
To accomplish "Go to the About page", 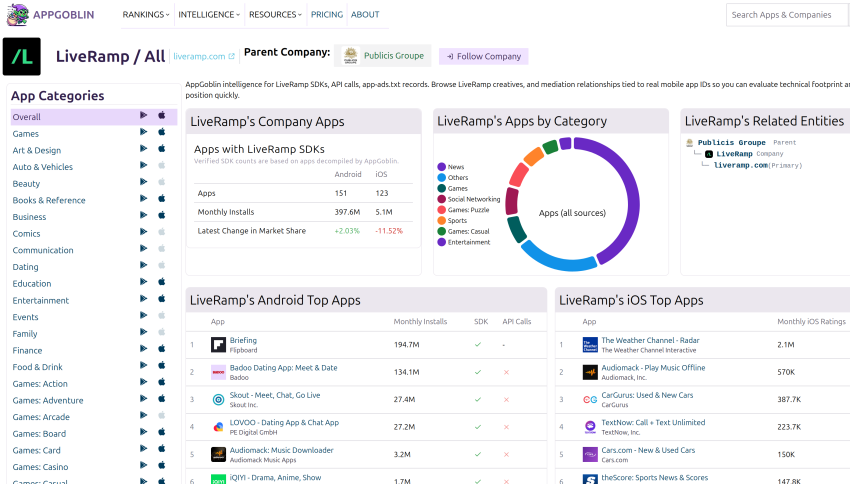I will [x=365, y=15].
